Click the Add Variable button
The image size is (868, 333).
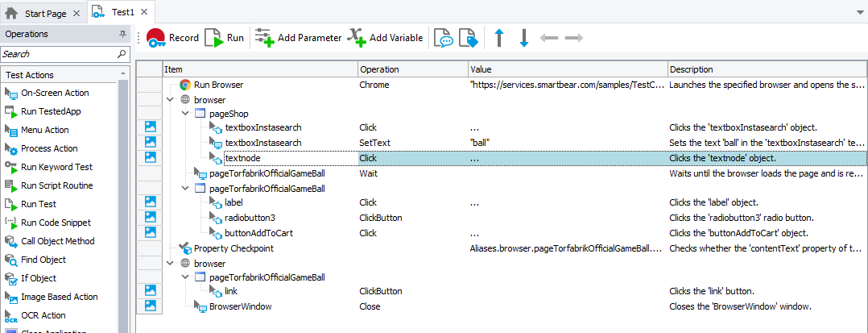(x=385, y=38)
